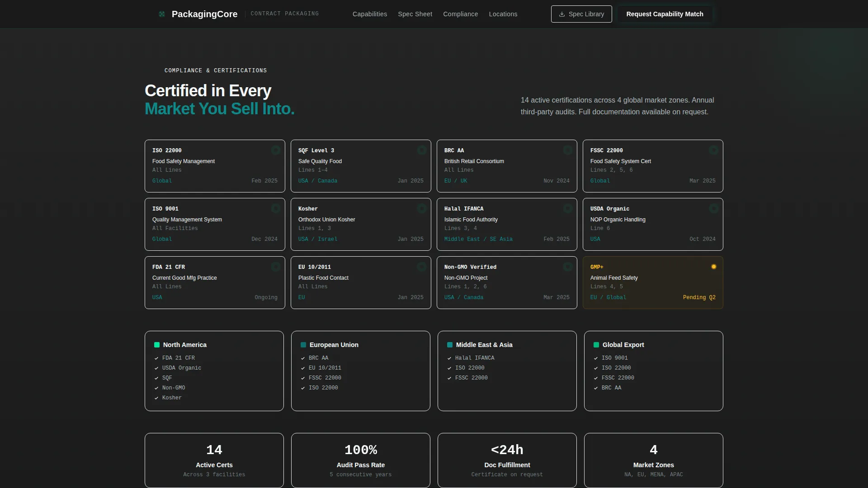This screenshot has width=868, height=488.
Task: Click 'Across 3 facilities' caption
Action: 214,474
